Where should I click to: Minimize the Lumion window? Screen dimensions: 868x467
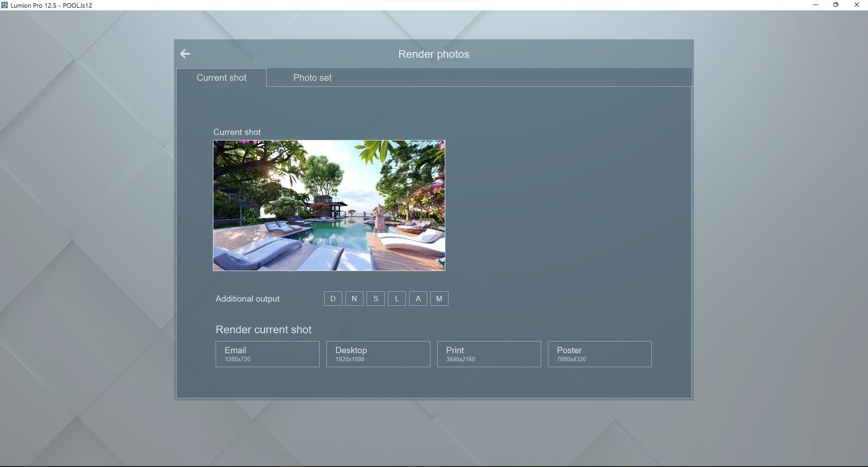point(816,5)
